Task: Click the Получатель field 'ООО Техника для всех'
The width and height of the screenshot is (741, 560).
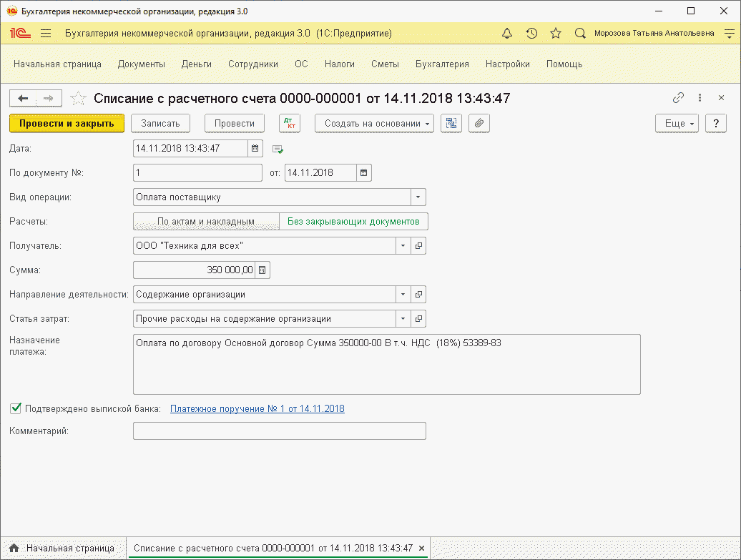Action: [x=265, y=246]
